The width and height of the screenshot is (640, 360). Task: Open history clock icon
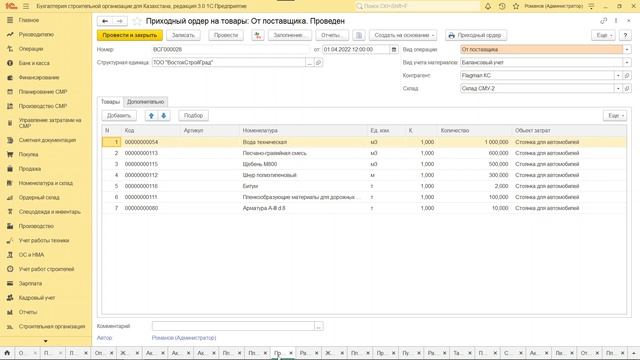pyautogui.click(x=502, y=6)
